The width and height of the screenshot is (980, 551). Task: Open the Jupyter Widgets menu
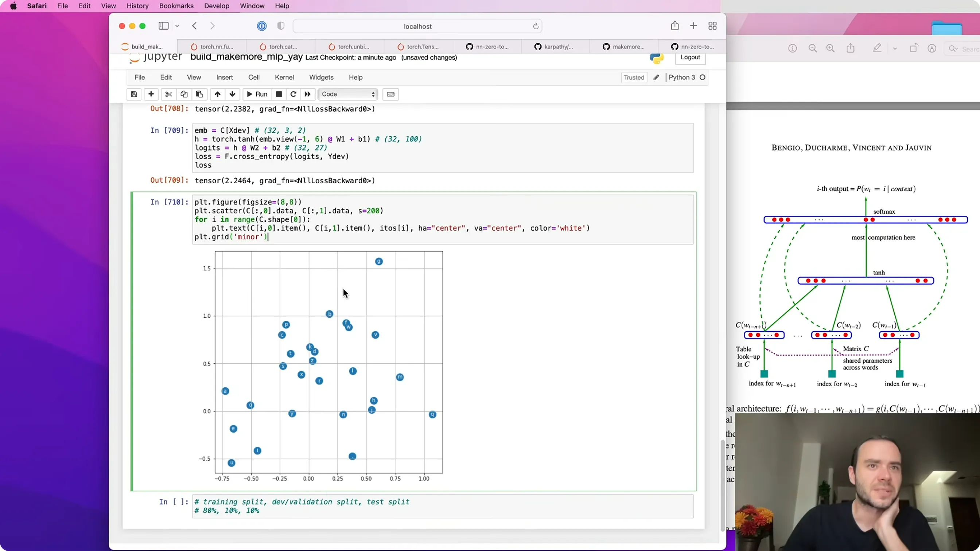click(321, 77)
